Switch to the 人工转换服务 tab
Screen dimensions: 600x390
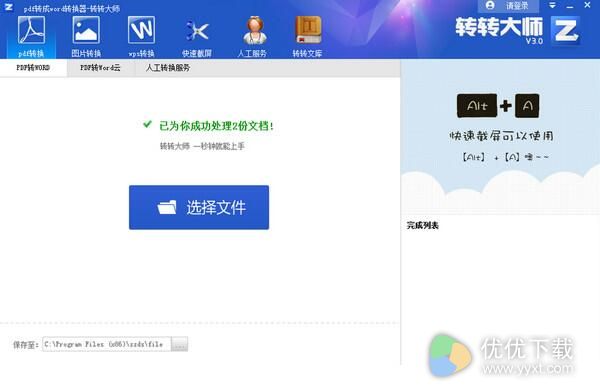[168, 68]
